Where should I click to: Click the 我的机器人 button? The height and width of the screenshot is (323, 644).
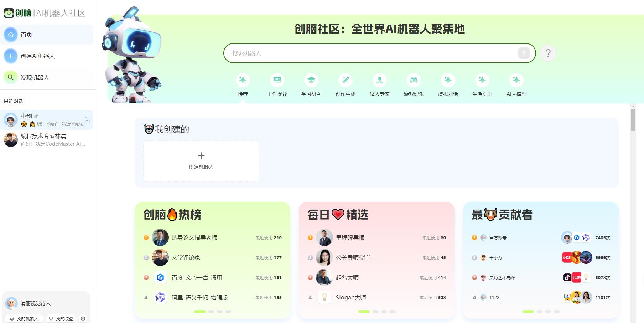(x=24, y=318)
